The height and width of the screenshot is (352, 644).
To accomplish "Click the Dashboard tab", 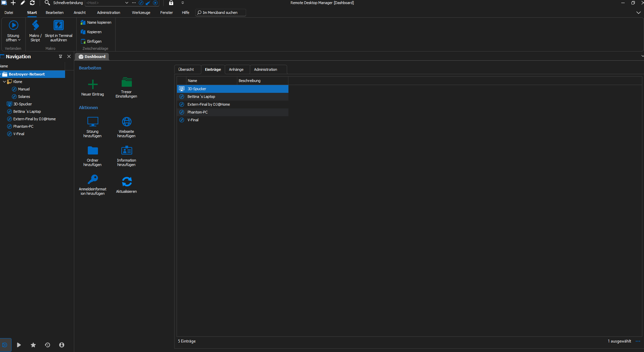I will pyautogui.click(x=92, y=57).
